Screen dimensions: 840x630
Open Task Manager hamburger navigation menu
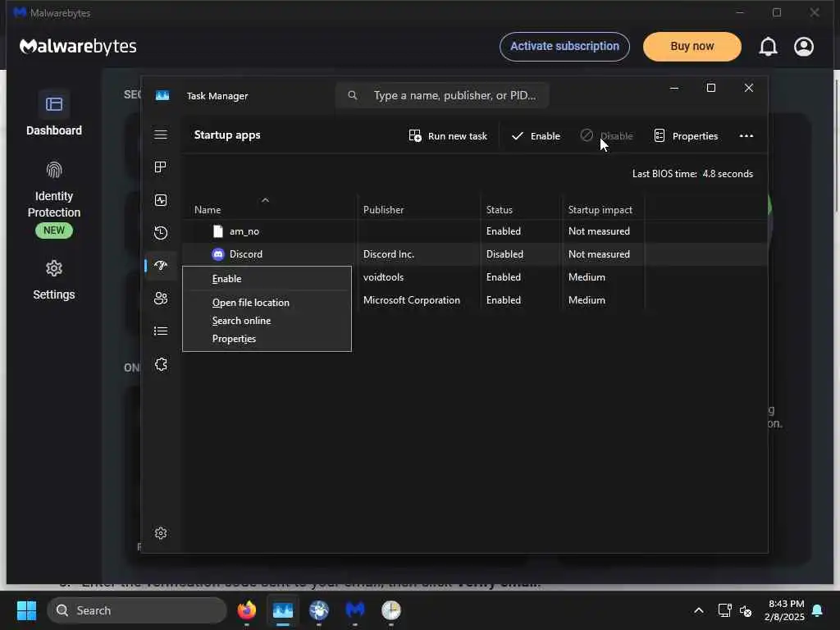point(161,135)
